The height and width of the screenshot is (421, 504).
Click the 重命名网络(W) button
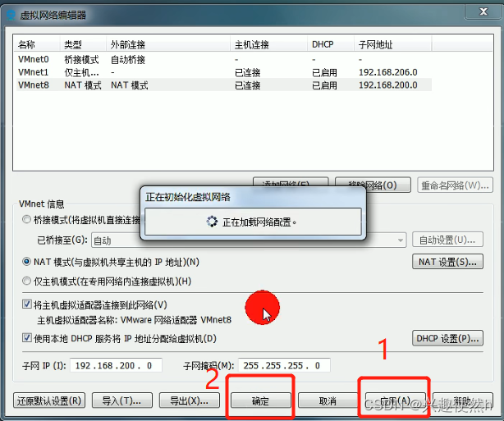(455, 185)
